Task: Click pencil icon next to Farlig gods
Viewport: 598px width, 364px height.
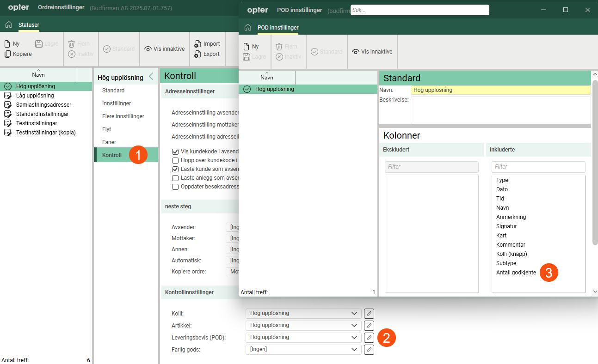Action: (x=369, y=350)
